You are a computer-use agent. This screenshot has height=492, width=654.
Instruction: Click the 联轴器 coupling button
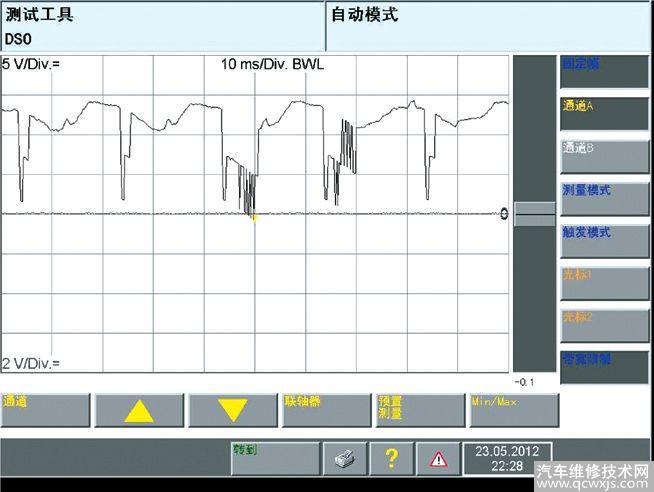[327, 410]
